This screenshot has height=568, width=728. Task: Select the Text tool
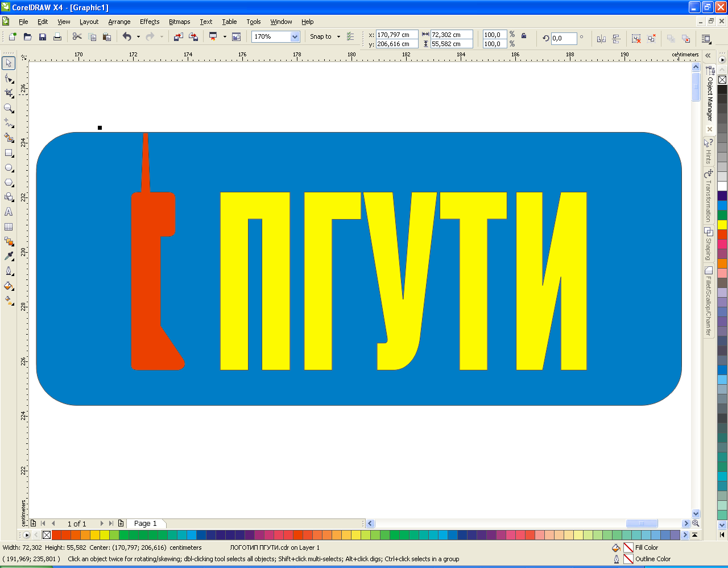(9, 212)
